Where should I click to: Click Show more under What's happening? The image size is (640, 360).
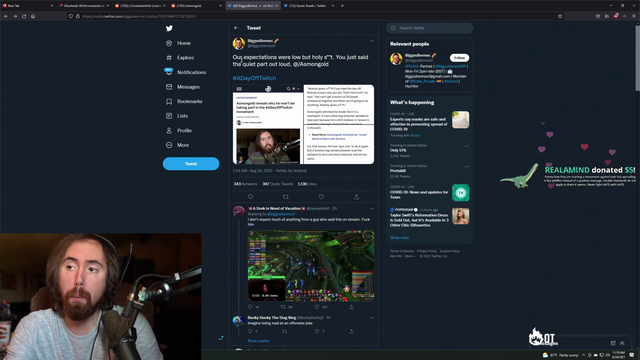(x=399, y=238)
